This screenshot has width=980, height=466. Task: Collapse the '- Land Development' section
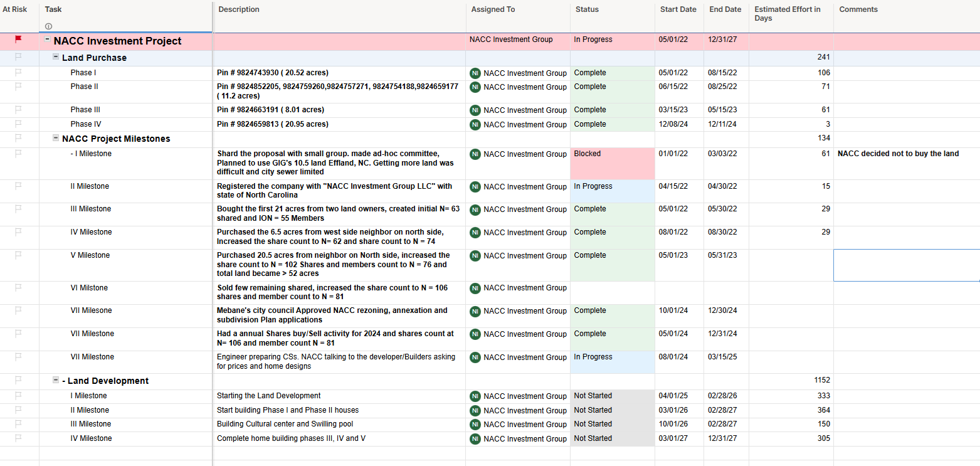pos(56,379)
